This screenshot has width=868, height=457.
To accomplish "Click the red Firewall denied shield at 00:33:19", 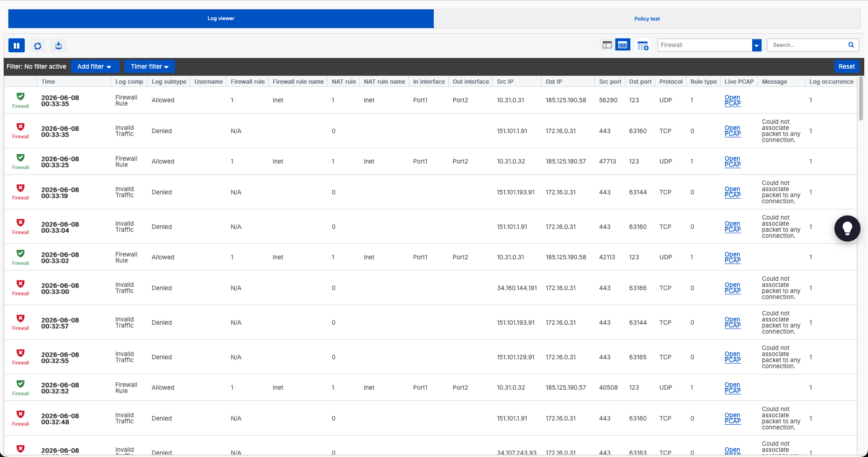I will tap(21, 188).
